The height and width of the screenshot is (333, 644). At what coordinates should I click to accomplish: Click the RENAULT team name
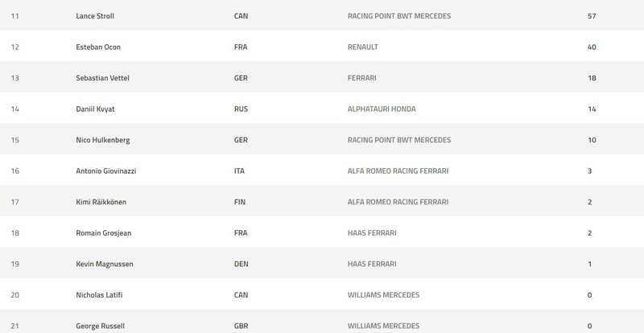362,47
